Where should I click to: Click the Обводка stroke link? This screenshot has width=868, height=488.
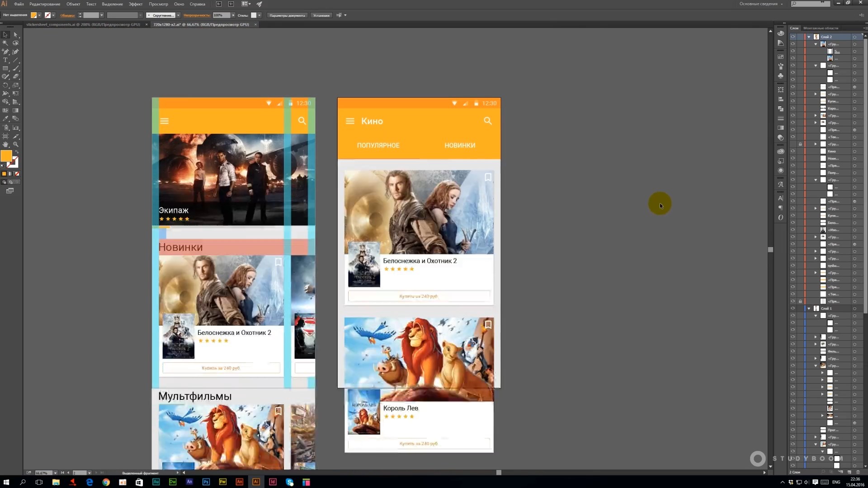point(67,15)
